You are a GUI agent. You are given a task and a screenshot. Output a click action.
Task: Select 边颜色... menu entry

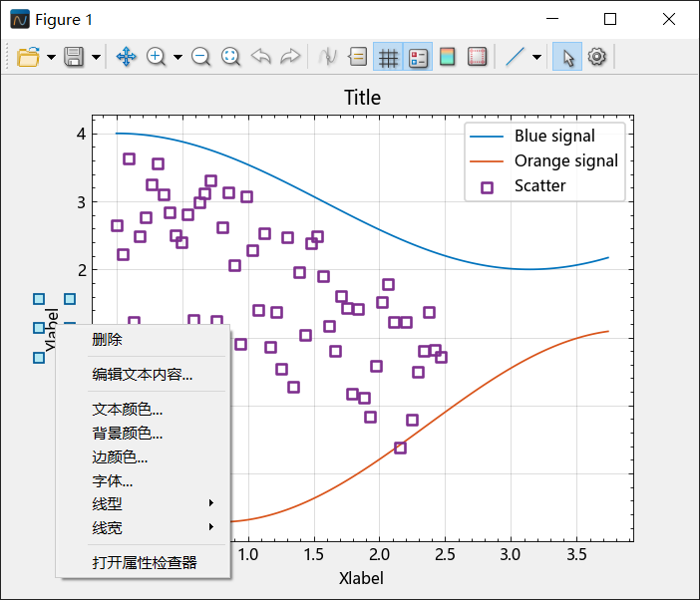143,457
